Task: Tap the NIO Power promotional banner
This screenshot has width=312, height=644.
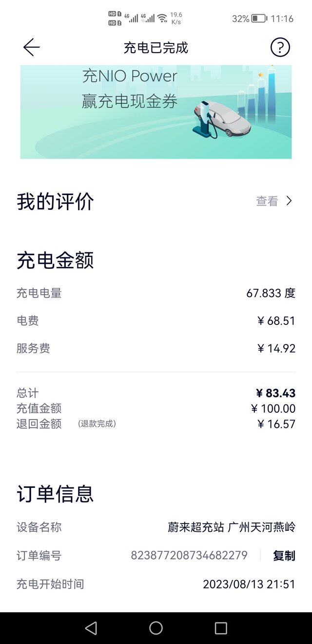Action: pos(156,111)
